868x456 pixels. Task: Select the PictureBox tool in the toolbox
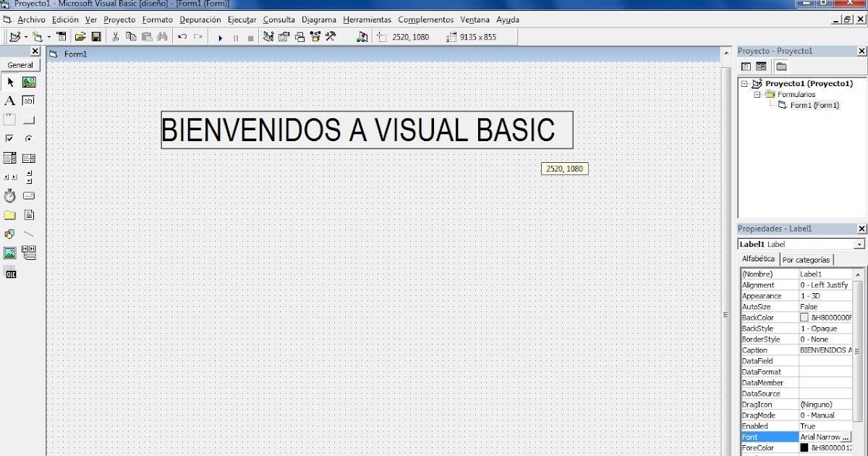pyautogui.click(x=28, y=82)
